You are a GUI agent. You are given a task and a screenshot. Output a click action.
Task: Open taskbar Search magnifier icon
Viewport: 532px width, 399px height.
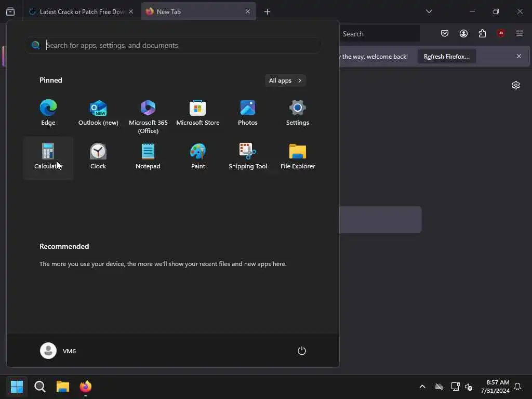pos(39,387)
